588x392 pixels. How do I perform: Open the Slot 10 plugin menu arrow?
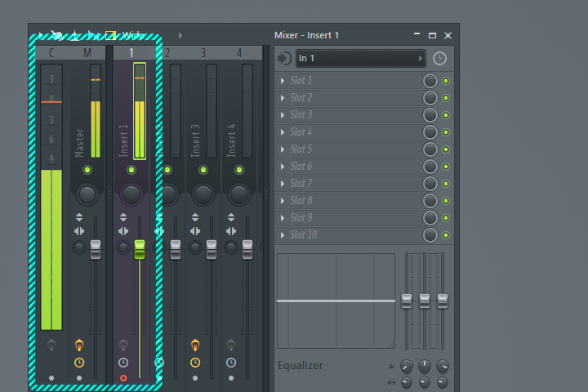pos(283,235)
